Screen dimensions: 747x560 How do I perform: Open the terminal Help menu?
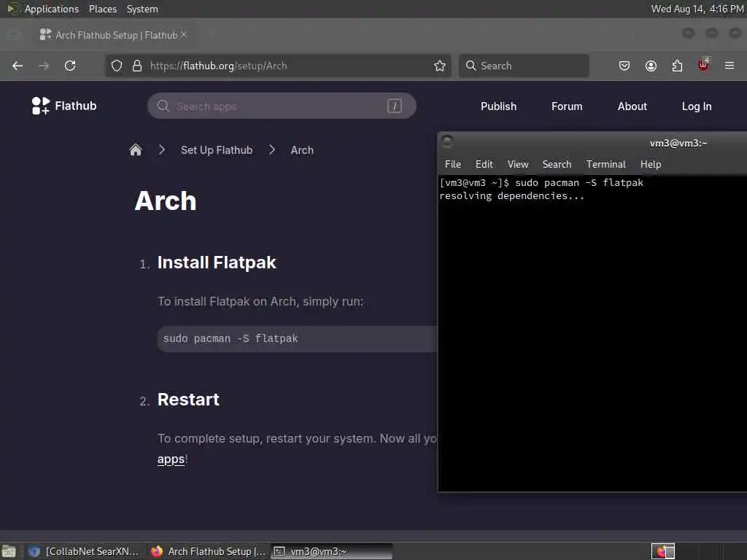coord(651,164)
